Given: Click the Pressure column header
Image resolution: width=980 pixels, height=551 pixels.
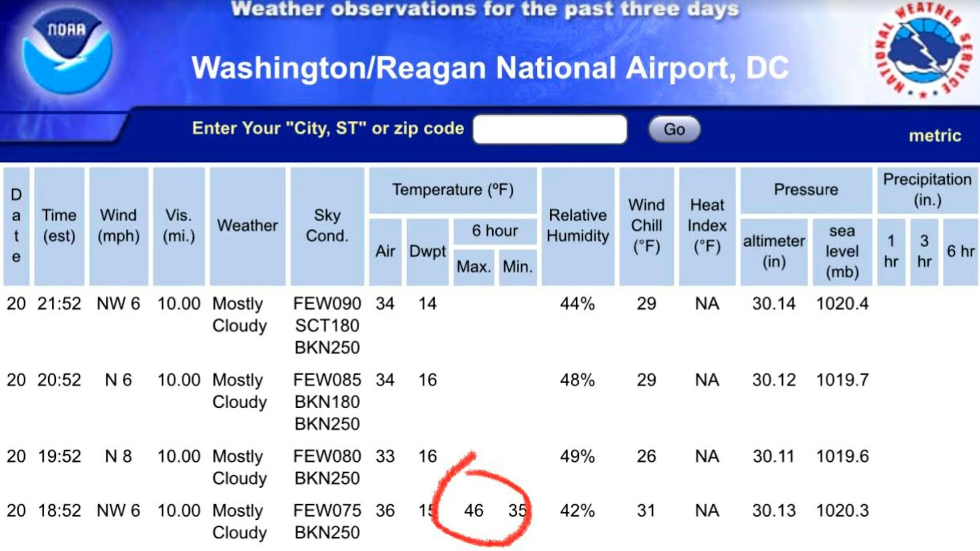Looking at the screenshot, I should (806, 190).
